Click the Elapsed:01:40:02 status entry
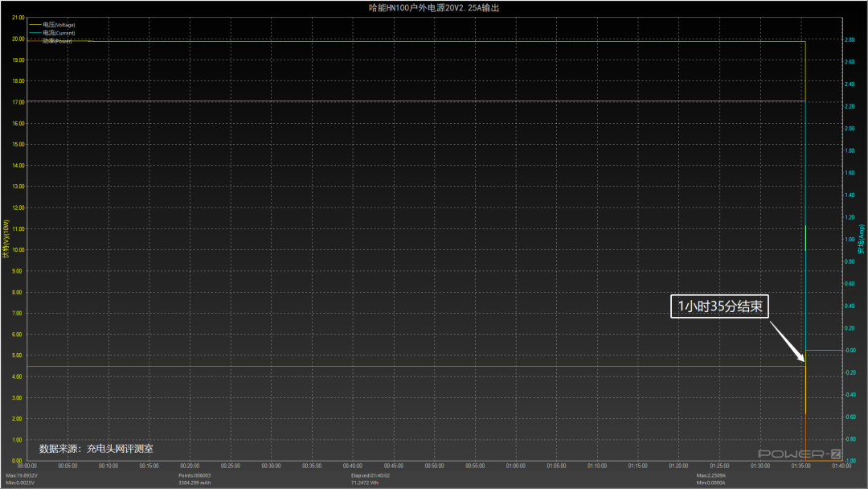 pos(371,475)
